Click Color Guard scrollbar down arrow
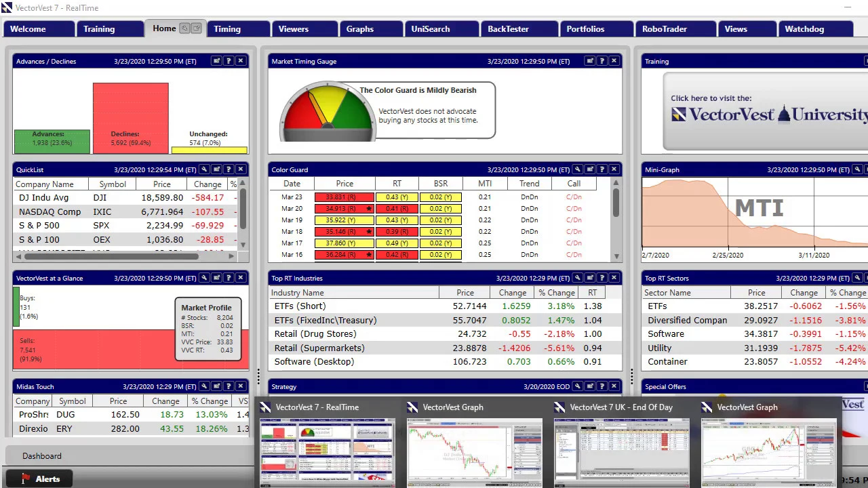Screen dimensions: 868x488 pyautogui.click(x=616, y=257)
